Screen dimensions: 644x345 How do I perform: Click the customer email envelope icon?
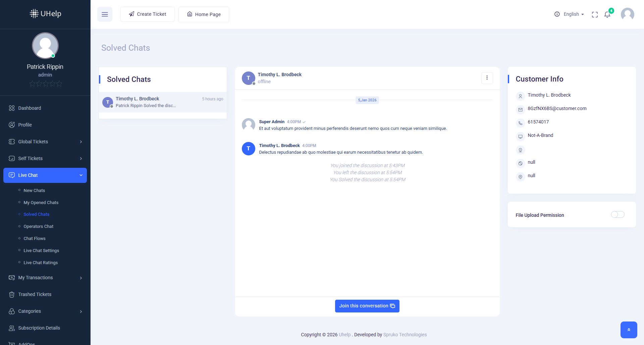[520, 109]
